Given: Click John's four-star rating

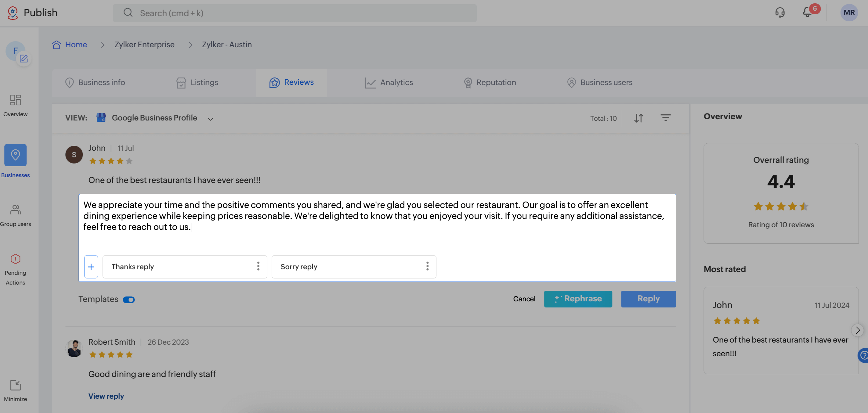Looking at the screenshot, I should point(111,161).
